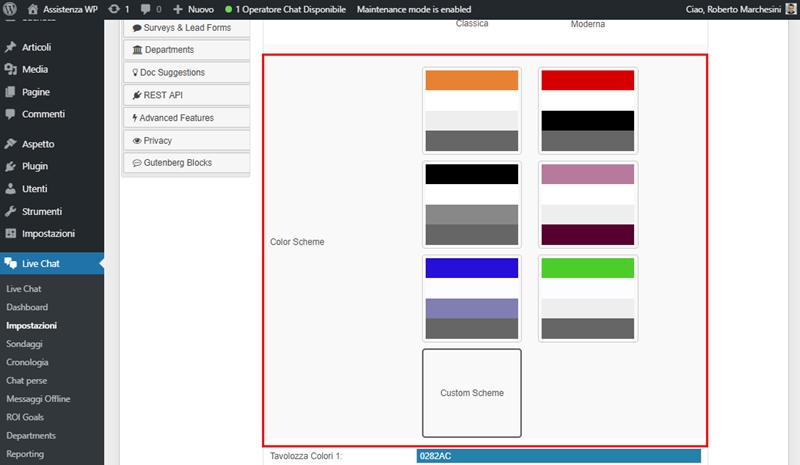Click the Utenti person icon

tap(10, 189)
